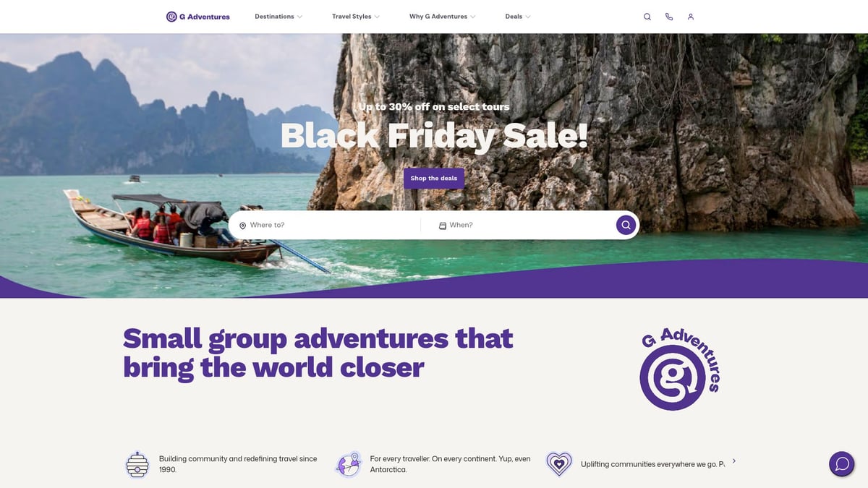
Task: Click the G Adventures logo in header
Action: (x=197, y=17)
